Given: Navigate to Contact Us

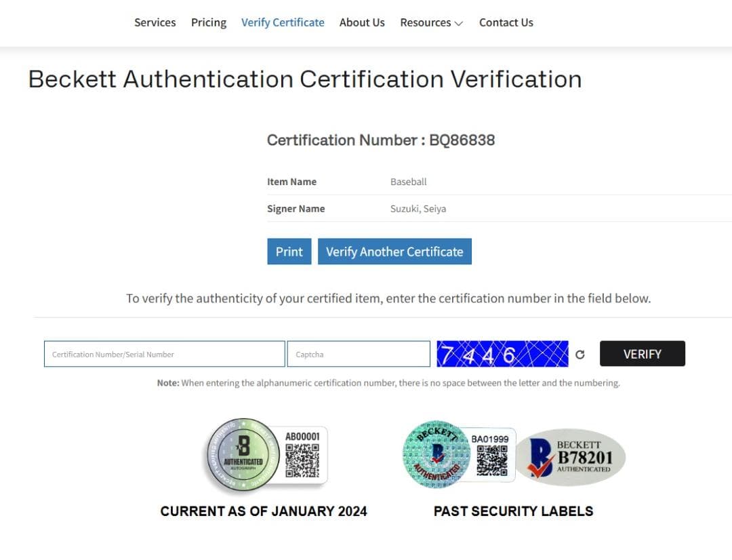Looking at the screenshot, I should tap(506, 22).
